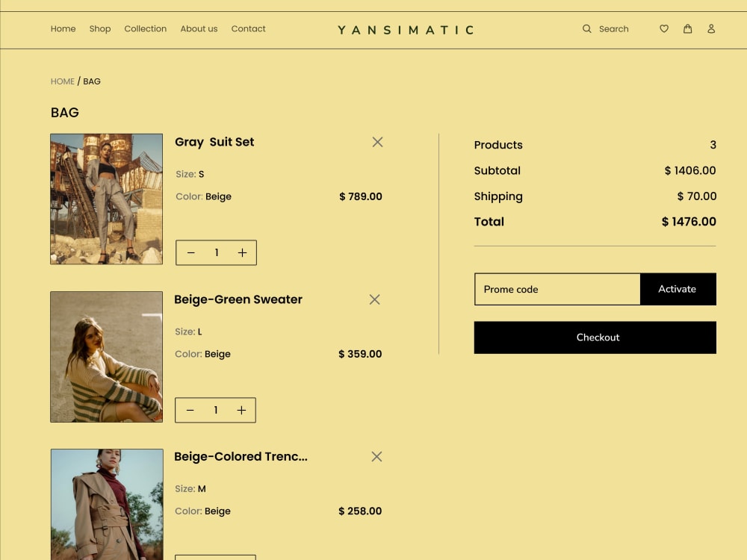Image resolution: width=747 pixels, height=560 pixels.
Task: Click the Shipping label
Action: click(x=498, y=196)
